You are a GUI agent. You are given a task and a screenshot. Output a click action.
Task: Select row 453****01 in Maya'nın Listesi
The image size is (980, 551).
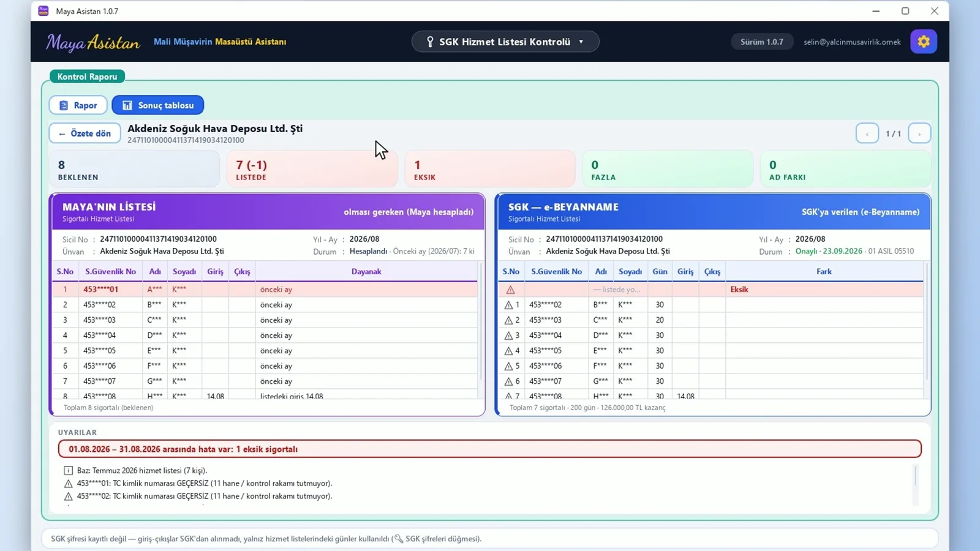(x=265, y=290)
